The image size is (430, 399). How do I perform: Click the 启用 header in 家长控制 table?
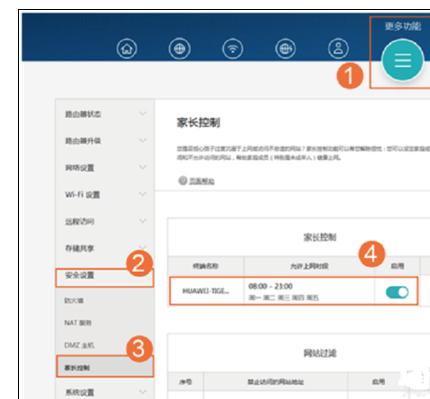click(x=397, y=266)
